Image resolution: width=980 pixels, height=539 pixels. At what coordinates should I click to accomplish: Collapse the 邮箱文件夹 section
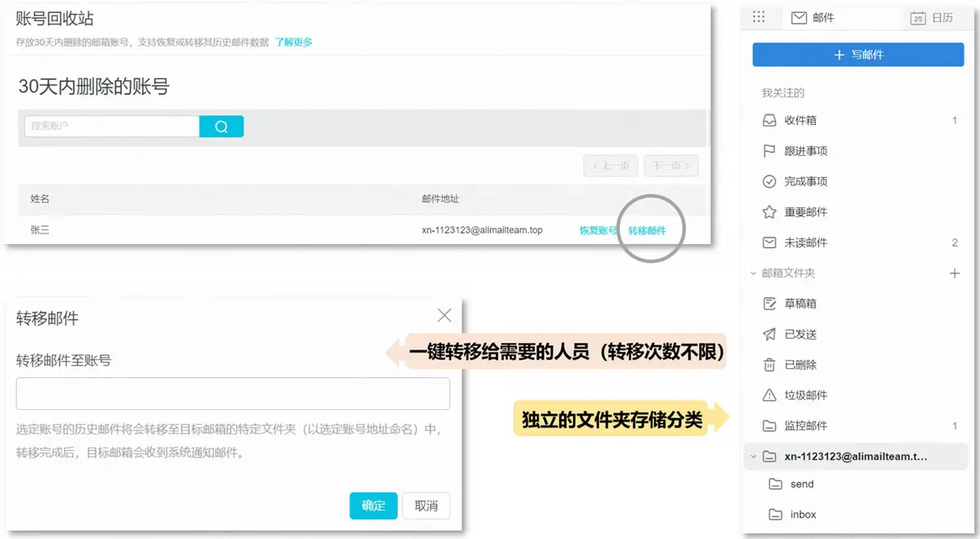click(753, 274)
